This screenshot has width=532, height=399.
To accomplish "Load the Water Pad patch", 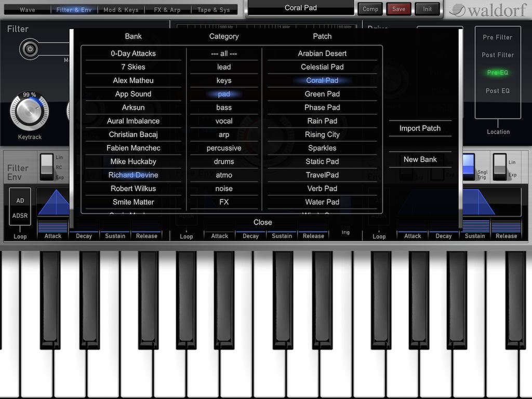I will [322, 202].
